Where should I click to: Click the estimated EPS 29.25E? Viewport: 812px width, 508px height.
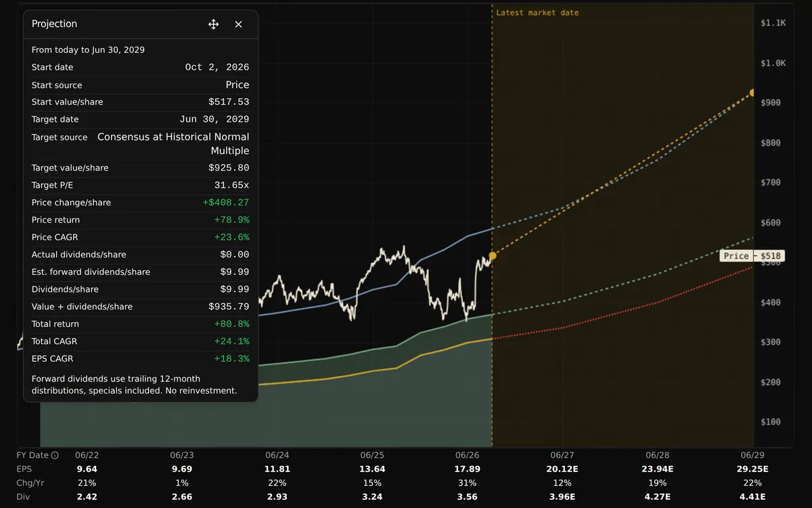pyautogui.click(x=752, y=469)
